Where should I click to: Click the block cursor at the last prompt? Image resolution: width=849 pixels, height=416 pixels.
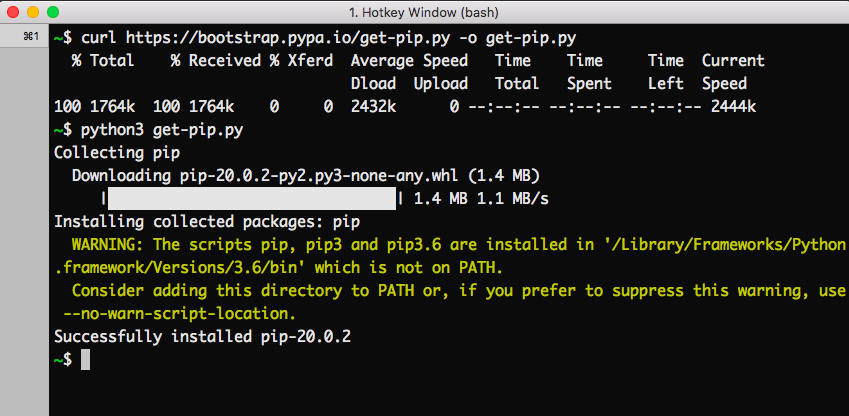pos(86,359)
